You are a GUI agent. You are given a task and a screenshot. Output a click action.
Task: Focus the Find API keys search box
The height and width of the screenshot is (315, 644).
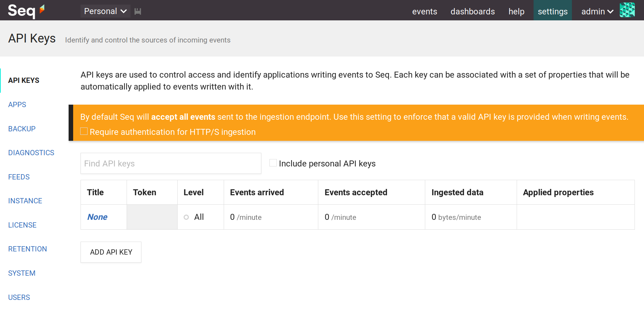(x=171, y=163)
